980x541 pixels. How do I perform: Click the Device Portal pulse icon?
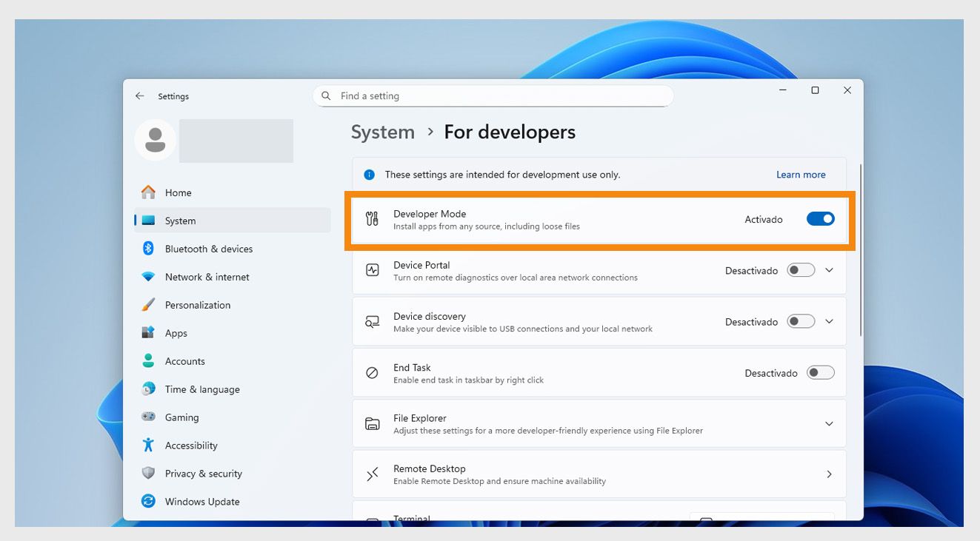[373, 271]
